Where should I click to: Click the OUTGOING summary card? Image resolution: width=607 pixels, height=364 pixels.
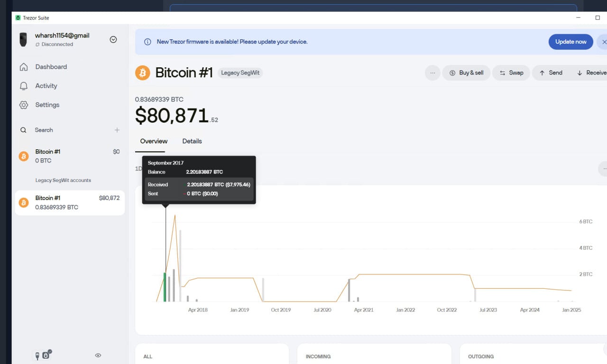533,354
